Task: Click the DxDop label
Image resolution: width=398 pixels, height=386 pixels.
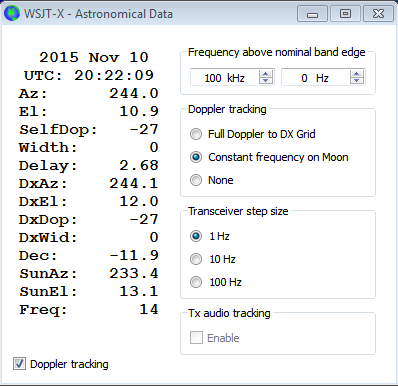Action: click(x=48, y=219)
